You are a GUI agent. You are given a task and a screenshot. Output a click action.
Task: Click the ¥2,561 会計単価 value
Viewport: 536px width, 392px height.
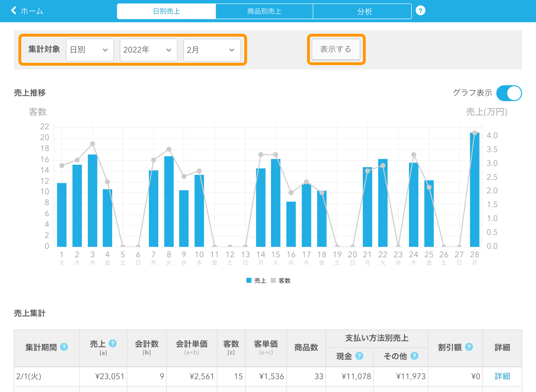(x=202, y=376)
